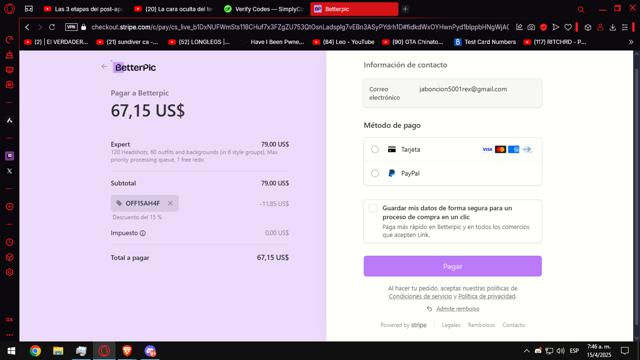
Task: Open the Legales footer link
Action: pyautogui.click(x=451, y=325)
